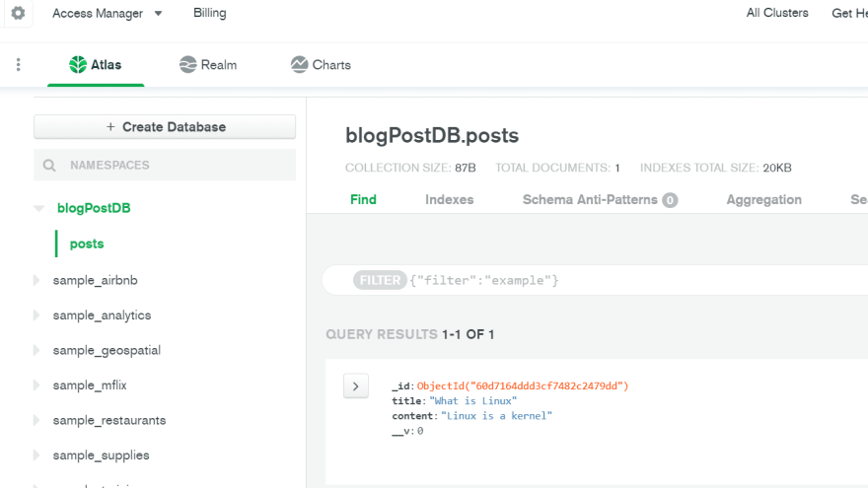Click the Realm product icon

[x=187, y=65]
